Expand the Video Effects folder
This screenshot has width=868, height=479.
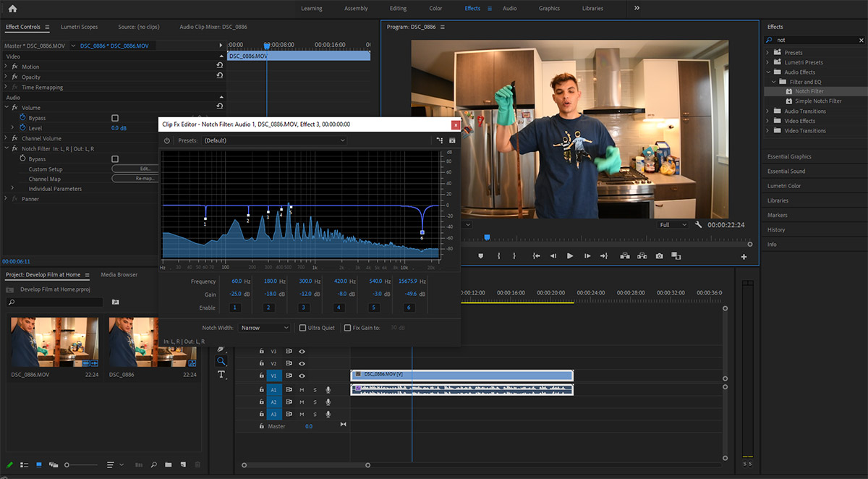tap(768, 121)
